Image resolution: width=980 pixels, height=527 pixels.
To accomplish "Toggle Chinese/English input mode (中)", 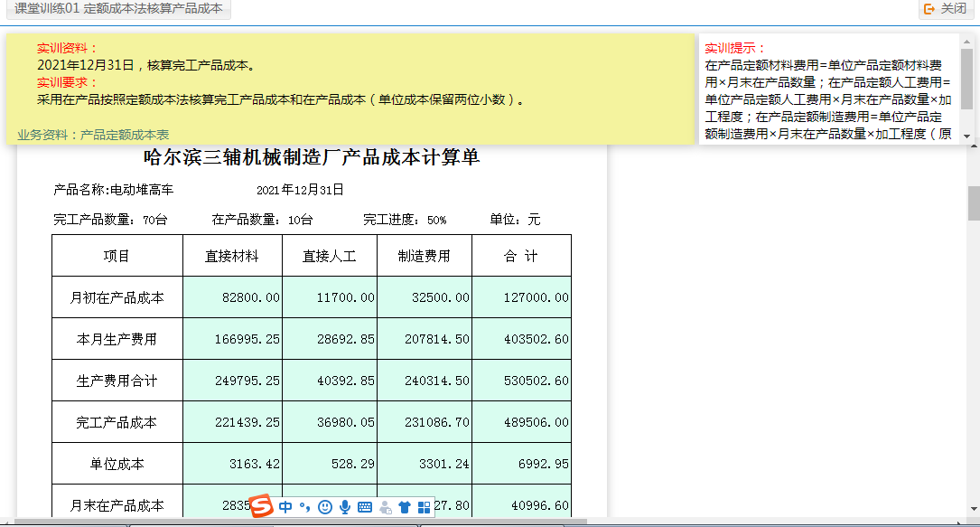I will click(285, 507).
